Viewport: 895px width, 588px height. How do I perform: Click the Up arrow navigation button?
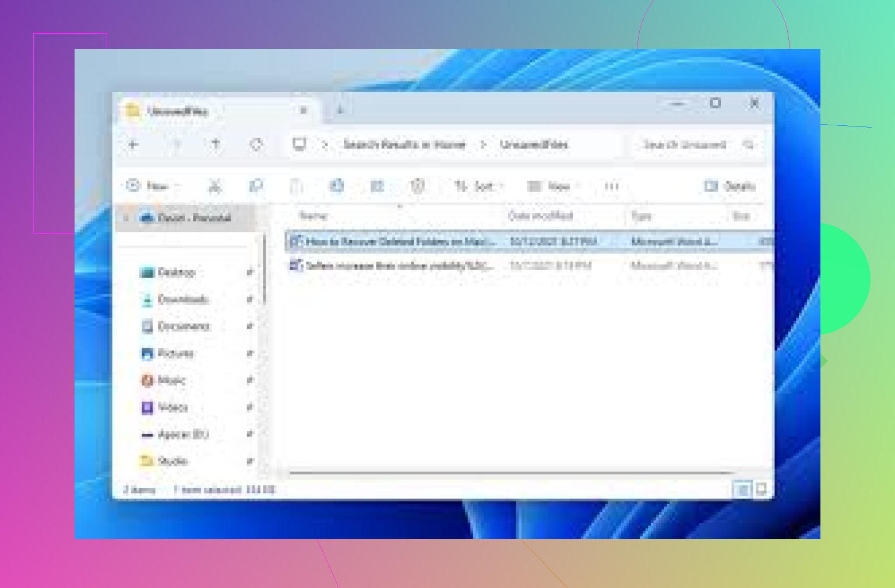(216, 144)
